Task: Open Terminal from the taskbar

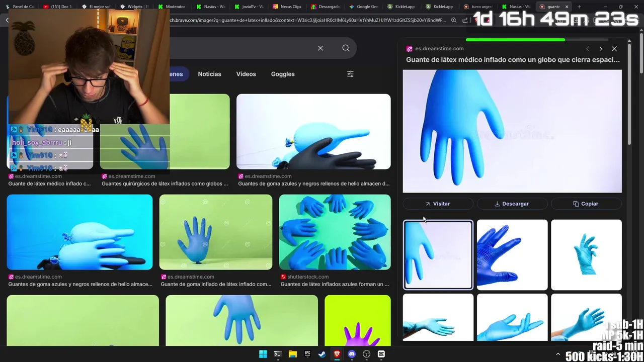Action: [x=278, y=354]
